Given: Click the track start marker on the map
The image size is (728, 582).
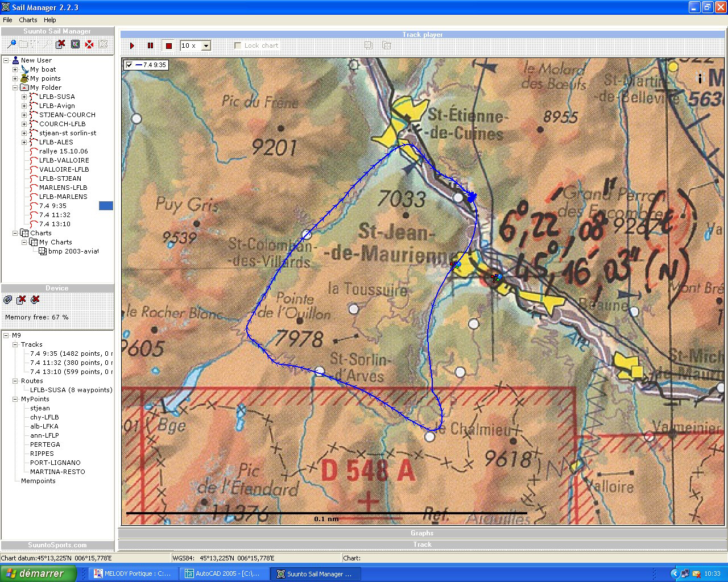Looking at the screenshot, I should (471, 197).
